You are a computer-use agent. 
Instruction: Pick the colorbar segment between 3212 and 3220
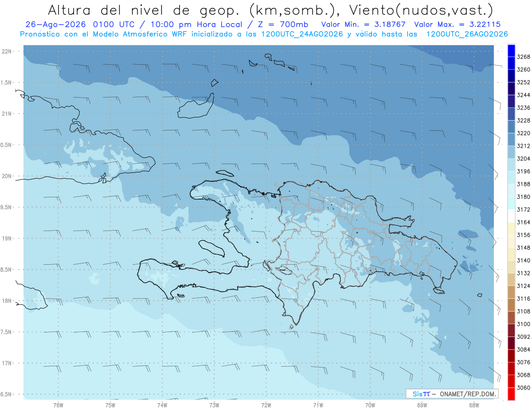click(x=511, y=139)
